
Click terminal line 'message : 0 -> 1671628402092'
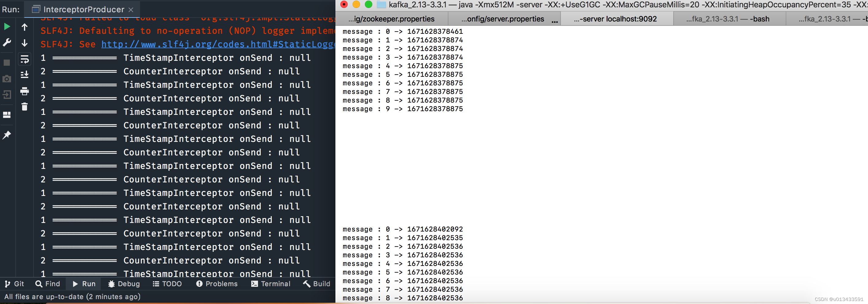point(403,229)
